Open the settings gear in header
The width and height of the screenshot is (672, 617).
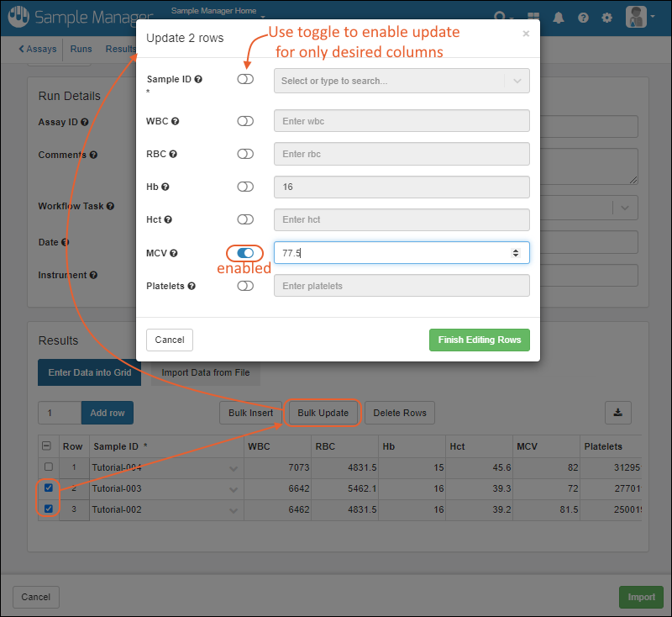[x=607, y=18]
